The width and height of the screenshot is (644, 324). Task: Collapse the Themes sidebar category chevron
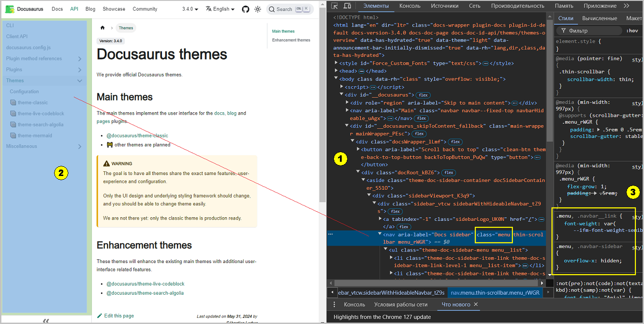[80, 81]
